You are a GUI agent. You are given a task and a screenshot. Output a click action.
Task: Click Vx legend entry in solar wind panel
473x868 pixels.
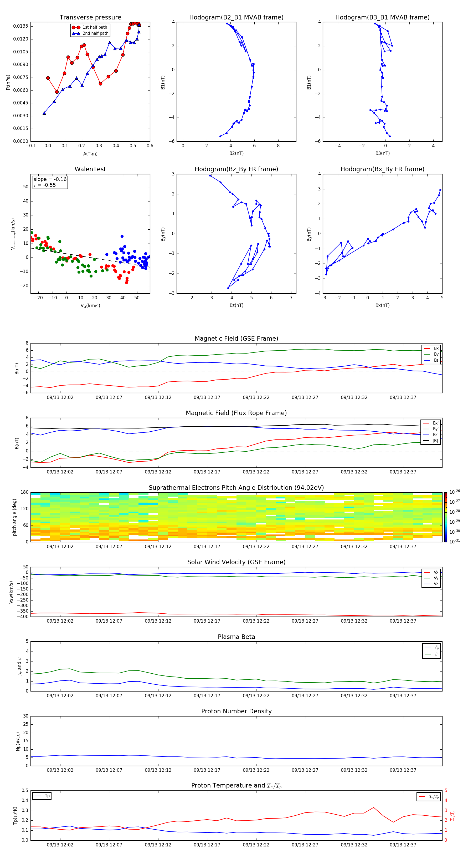tap(431, 572)
